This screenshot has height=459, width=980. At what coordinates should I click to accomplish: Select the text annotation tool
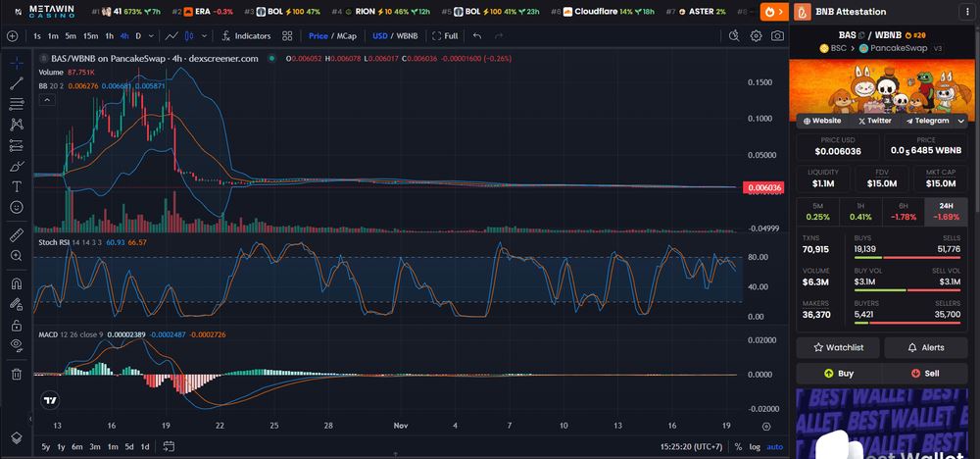[17, 186]
